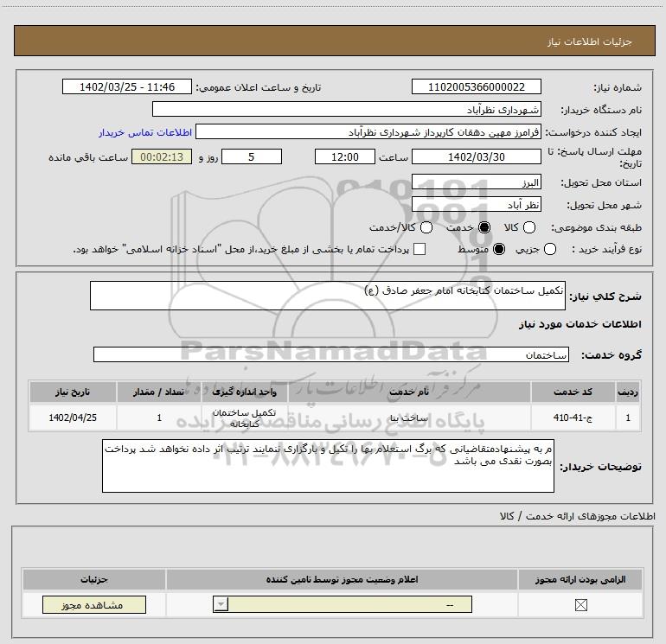Click the unit cell تکمیل ساختمان کتابخانه
Viewport: 666px width, 644px height.
pos(244,418)
